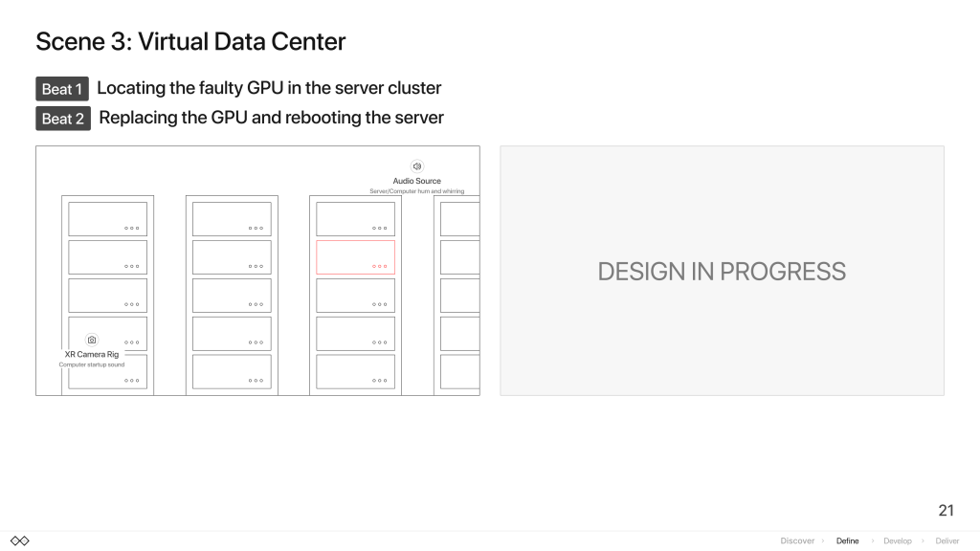Click the XR Camera Rig camera icon
The width and height of the screenshot is (980, 551).
[92, 340]
